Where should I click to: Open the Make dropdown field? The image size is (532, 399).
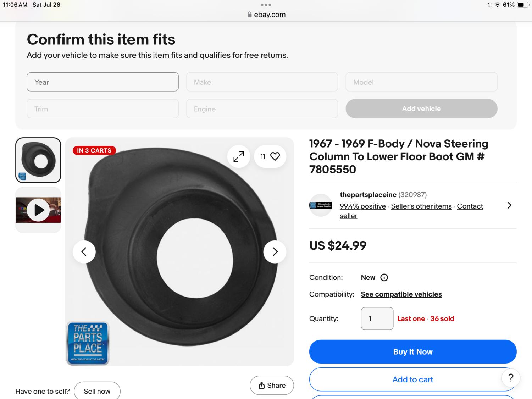point(262,82)
